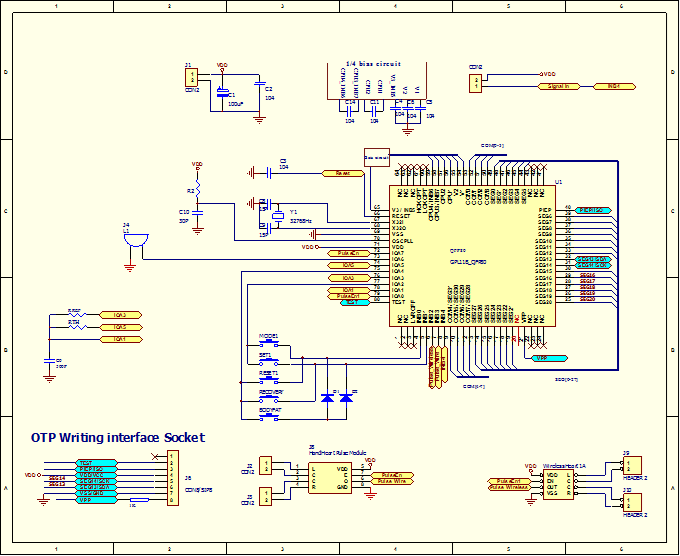The image size is (680, 556).
Task: Click the 1/4 bias circuit label
Action: pyautogui.click(x=365, y=64)
